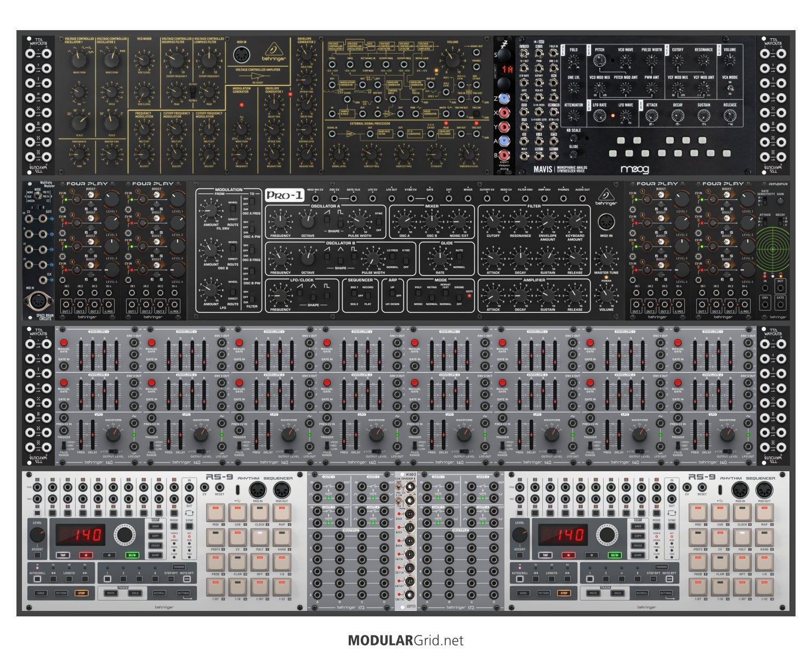Viewport: 812px width, 652px height.
Task: Click the Pro-1 MOD WH CV jack
Action: (315, 199)
